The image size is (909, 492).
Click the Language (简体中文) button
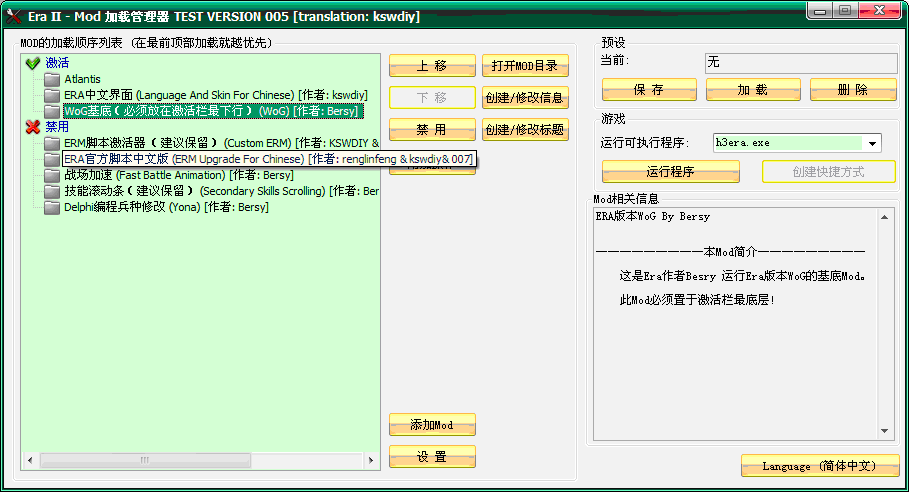pos(820,466)
